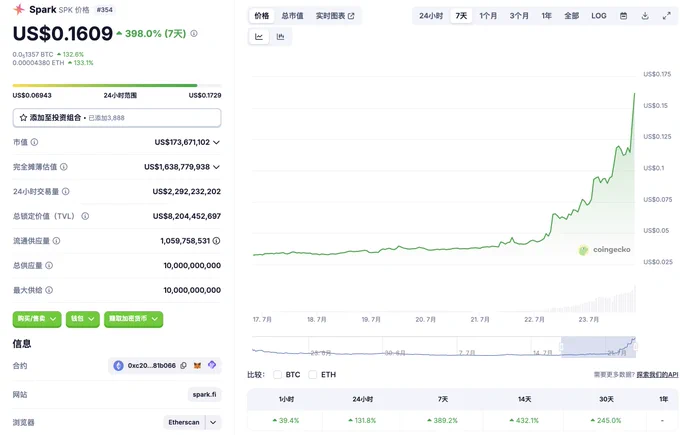680x435 pixels.
Task: Copy the contract address 0xc20...81b066
Action: [183, 366]
